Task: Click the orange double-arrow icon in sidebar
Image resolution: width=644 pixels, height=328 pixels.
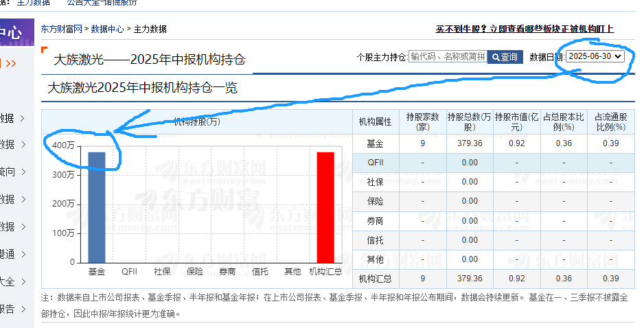Action: point(11,63)
